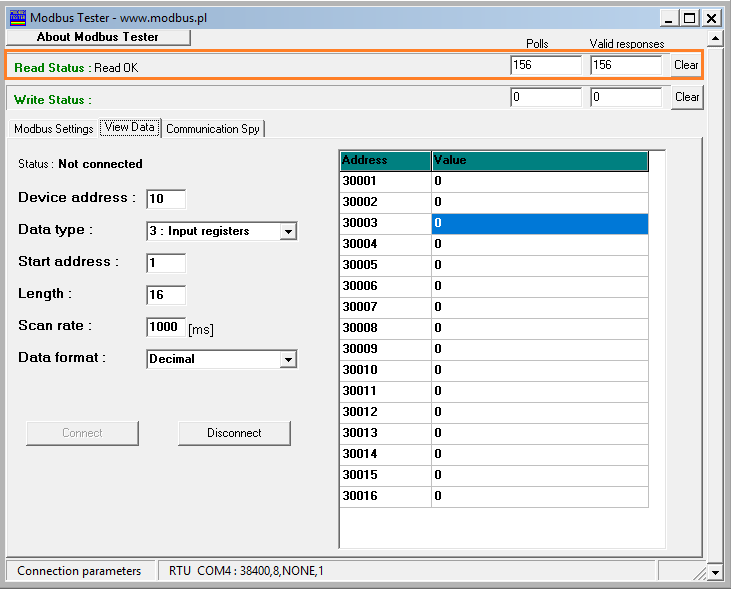
Task: Click the window resize grip in status bar
Action: (699, 574)
